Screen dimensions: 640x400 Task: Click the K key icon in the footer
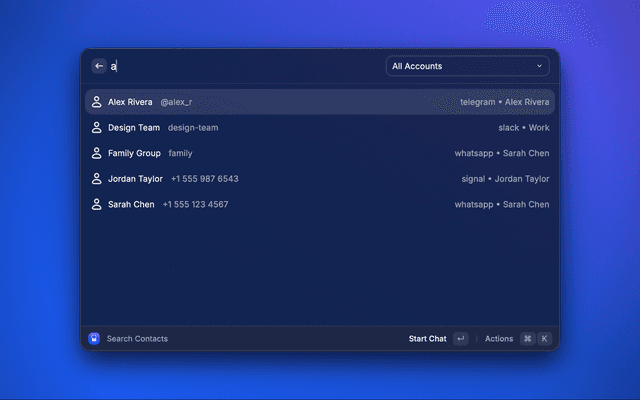545,339
